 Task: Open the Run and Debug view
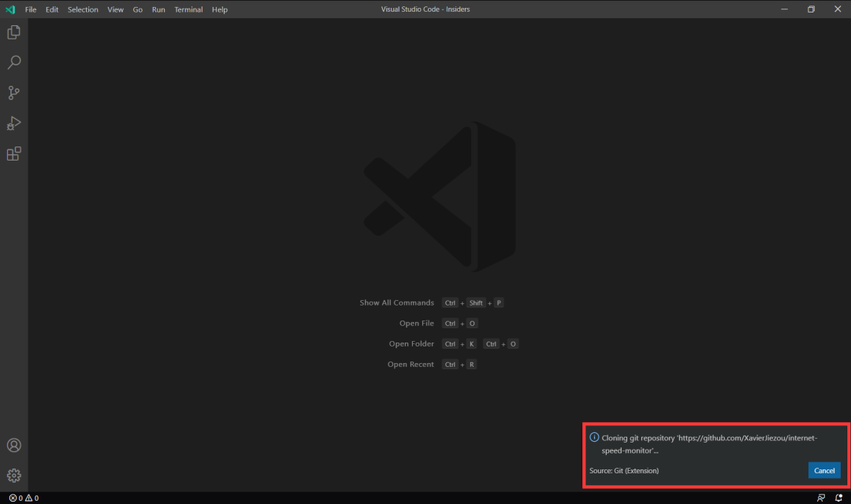14,123
